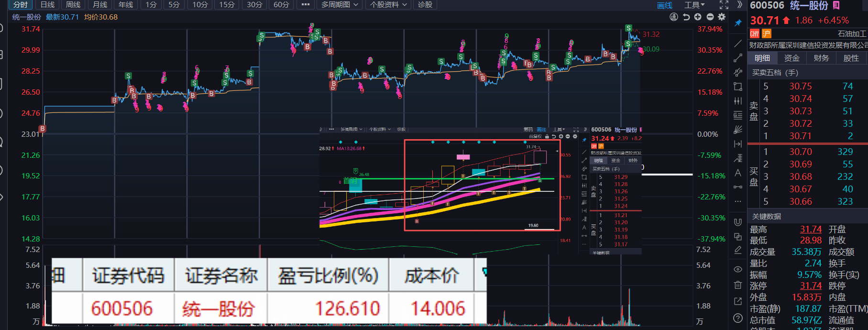Click the stock code 600506 header

(x=767, y=5)
